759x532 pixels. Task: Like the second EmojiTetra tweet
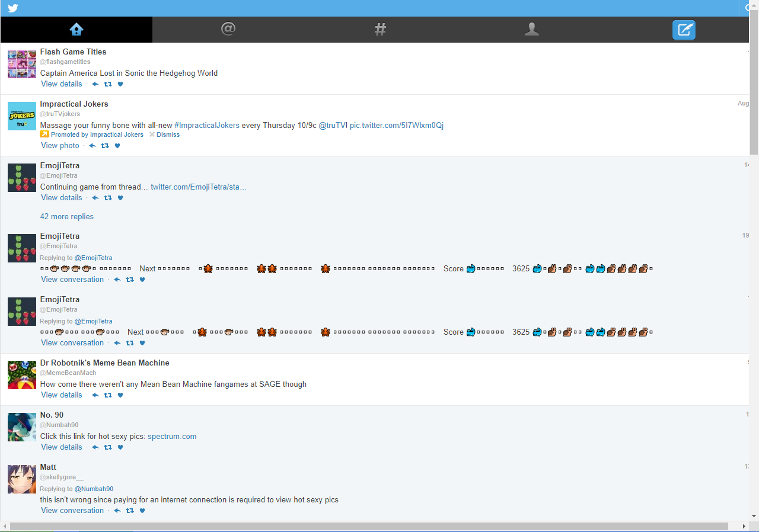[x=142, y=280]
